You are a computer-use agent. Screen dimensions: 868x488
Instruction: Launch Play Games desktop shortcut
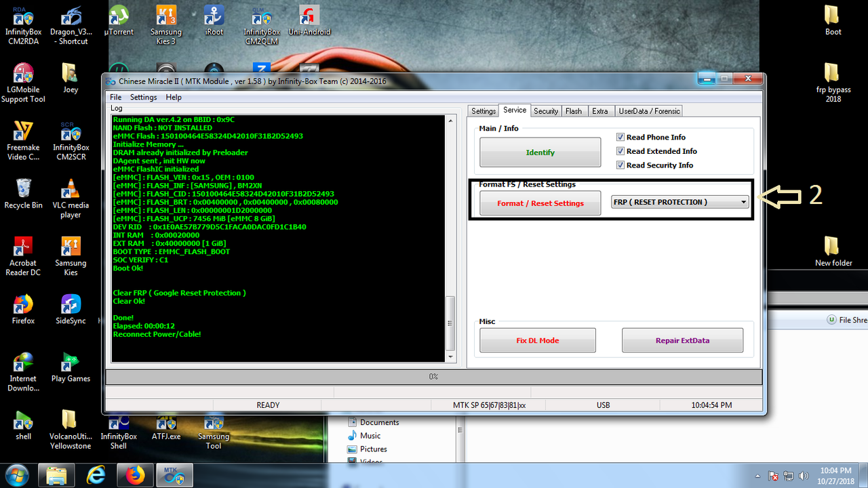coord(71,368)
